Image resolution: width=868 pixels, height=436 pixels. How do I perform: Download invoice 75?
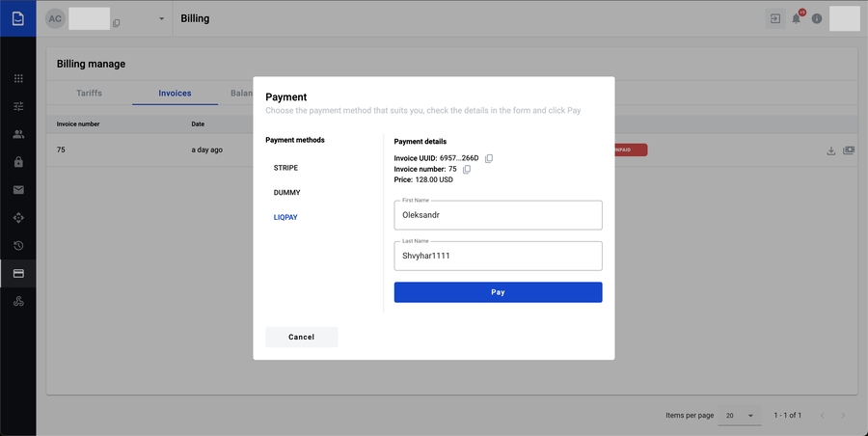coord(831,150)
